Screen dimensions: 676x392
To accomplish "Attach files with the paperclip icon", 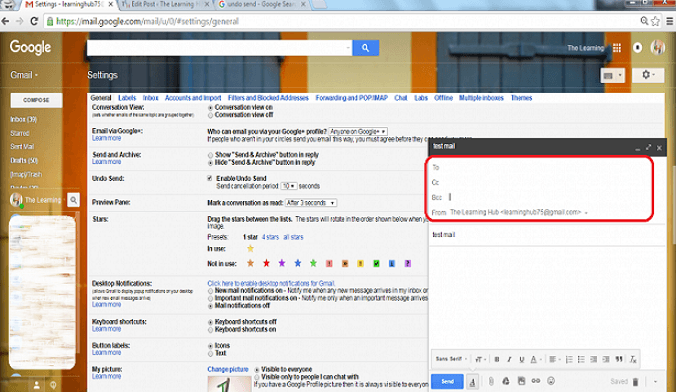I will [491, 381].
